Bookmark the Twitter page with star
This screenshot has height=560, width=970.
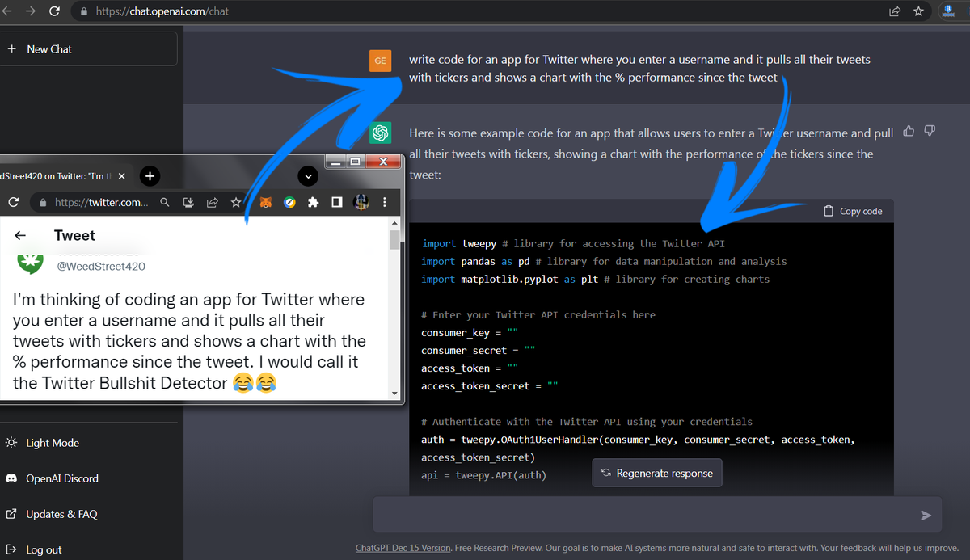(x=235, y=202)
